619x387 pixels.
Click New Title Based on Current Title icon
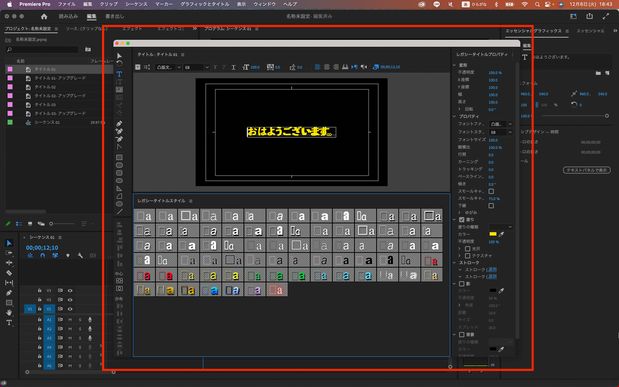pyautogui.click(x=138, y=67)
